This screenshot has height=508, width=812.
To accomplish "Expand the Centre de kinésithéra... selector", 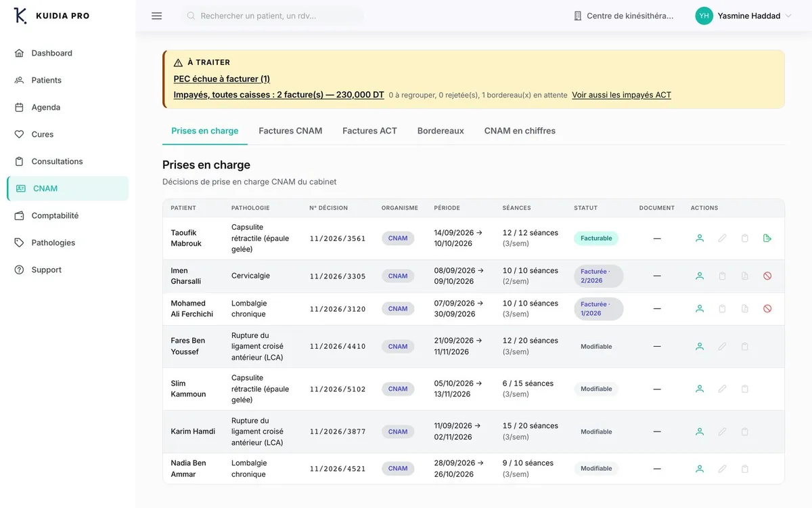I will tap(624, 16).
